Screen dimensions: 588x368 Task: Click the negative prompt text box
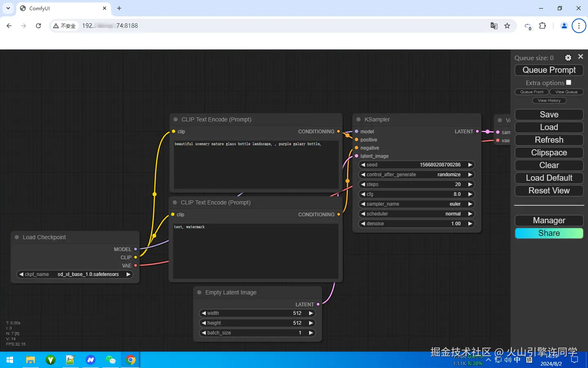(256, 251)
